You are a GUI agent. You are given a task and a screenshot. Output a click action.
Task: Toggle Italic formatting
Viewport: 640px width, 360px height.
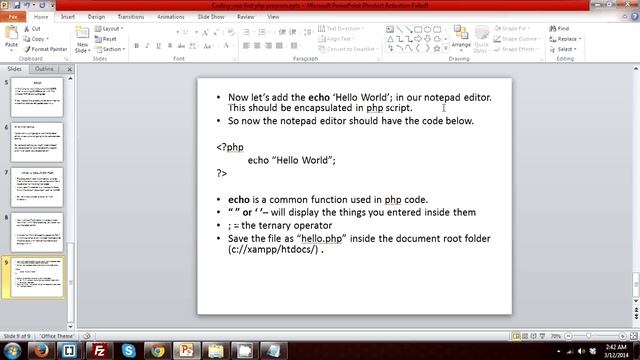pyautogui.click(x=147, y=46)
